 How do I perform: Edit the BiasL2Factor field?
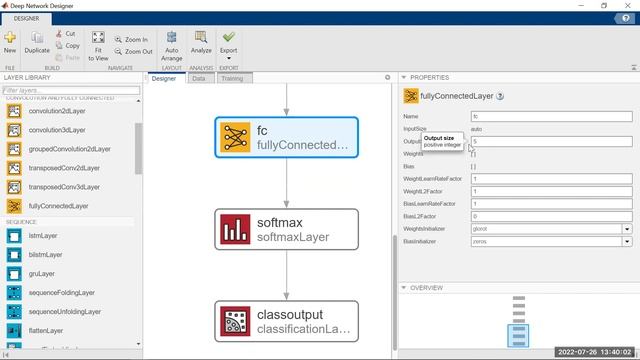pyautogui.click(x=551, y=216)
